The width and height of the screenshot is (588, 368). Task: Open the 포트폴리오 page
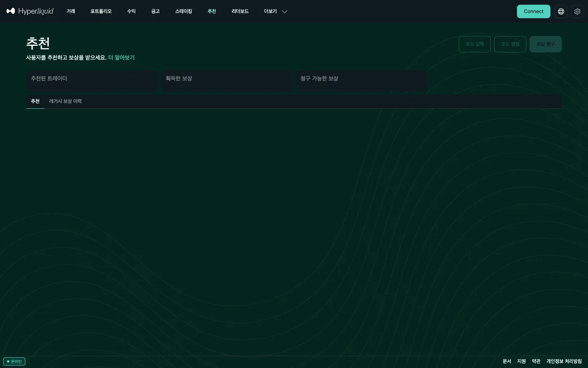(101, 11)
